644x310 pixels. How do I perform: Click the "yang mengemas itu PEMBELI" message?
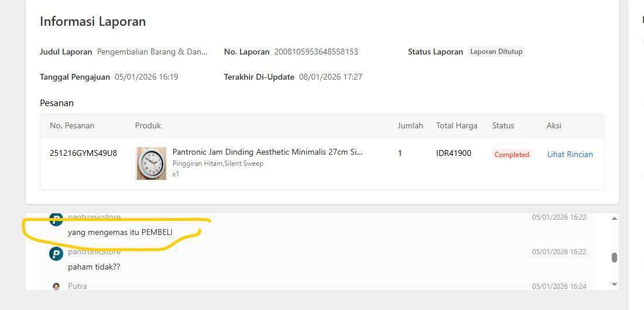[120, 232]
